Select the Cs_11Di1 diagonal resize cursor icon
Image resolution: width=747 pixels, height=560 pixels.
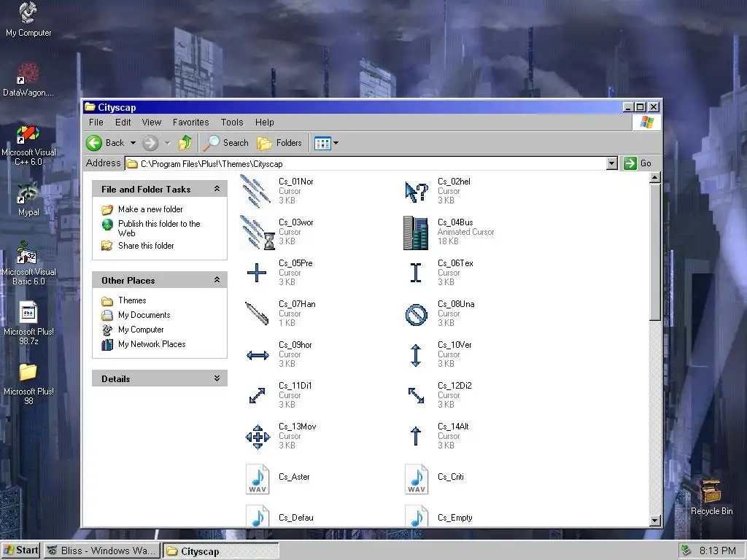click(258, 396)
